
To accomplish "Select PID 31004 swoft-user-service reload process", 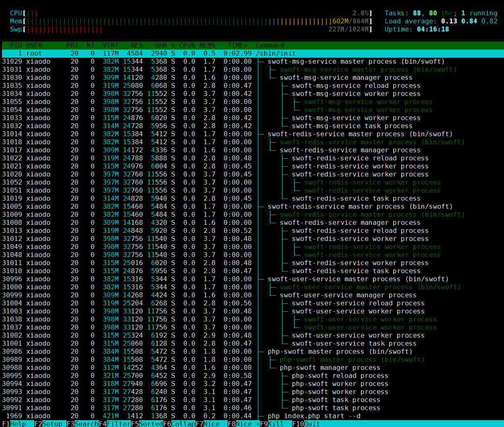I will [253, 303].
